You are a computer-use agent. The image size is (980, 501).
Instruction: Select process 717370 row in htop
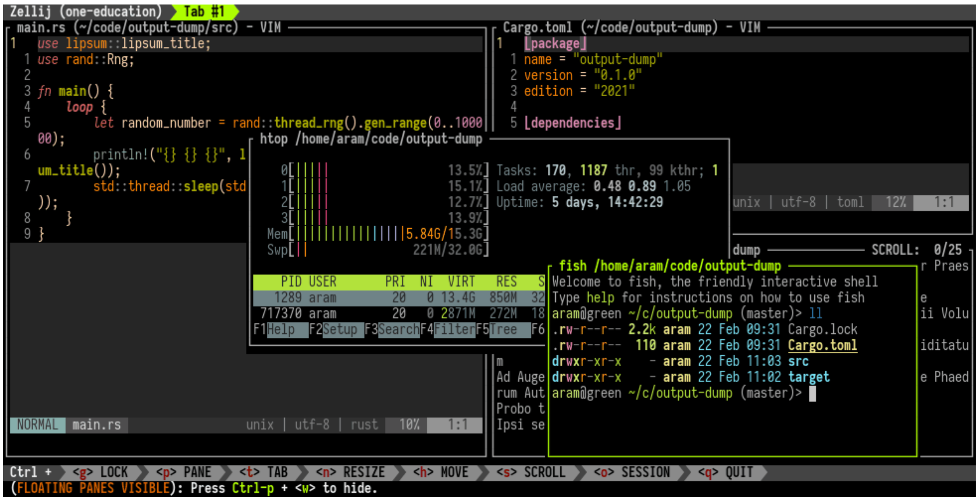pyautogui.click(x=399, y=314)
